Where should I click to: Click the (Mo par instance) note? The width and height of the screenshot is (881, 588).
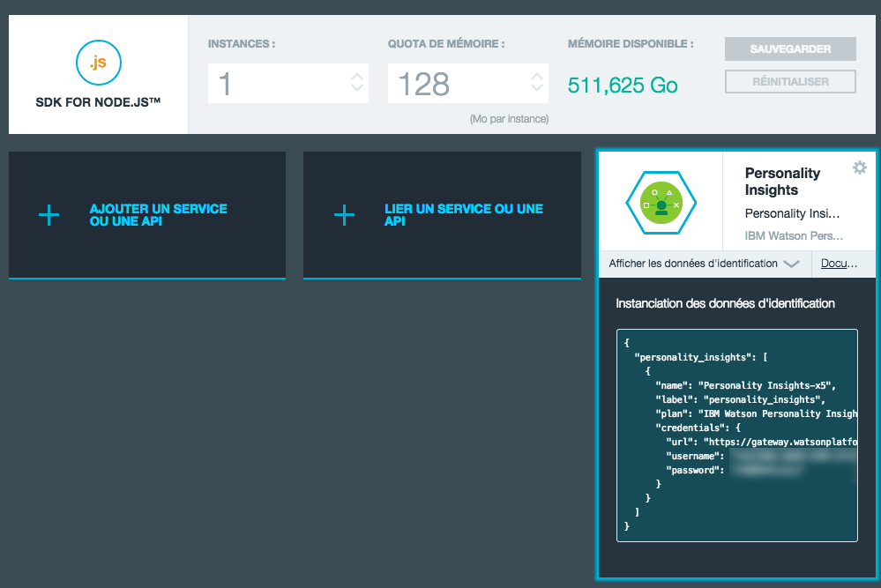click(x=509, y=119)
